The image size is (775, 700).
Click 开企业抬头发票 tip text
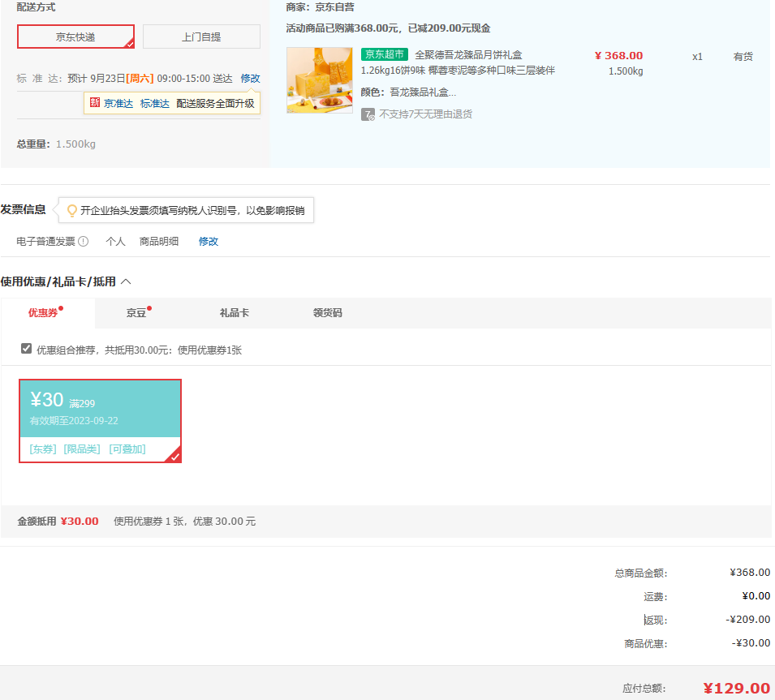[x=193, y=211]
